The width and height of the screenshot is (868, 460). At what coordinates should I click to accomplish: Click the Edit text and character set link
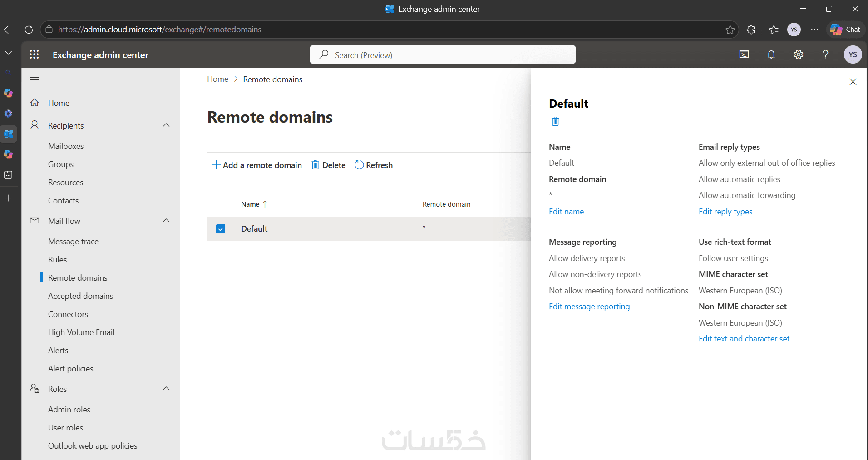click(x=744, y=339)
